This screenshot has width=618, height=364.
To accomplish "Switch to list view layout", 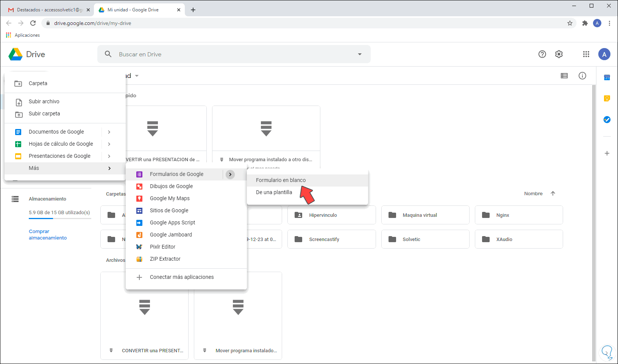I will pyautogui.click(x=564, y=76).
